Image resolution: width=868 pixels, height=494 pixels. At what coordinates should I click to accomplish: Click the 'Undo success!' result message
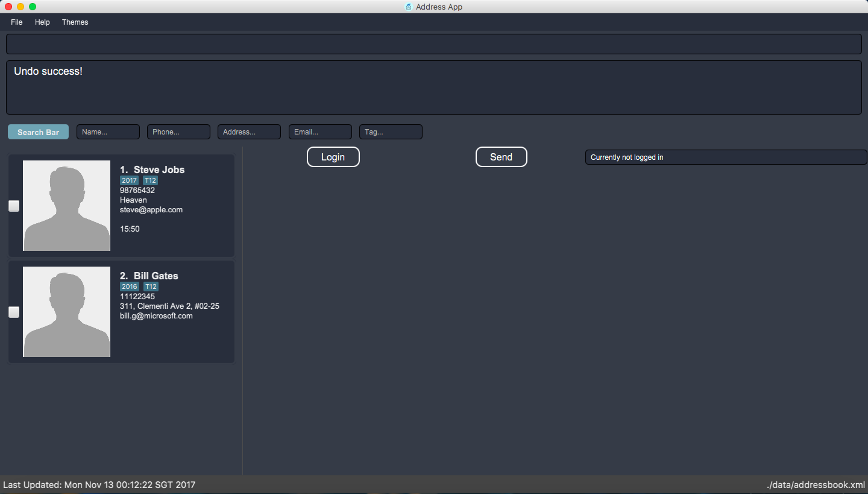[x=48, y=71]
